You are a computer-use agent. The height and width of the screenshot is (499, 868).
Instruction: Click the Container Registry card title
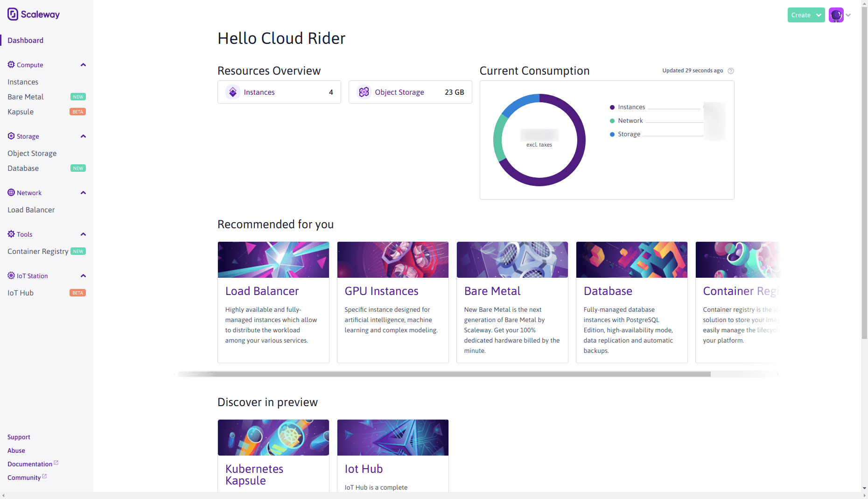tap(741, 291)
